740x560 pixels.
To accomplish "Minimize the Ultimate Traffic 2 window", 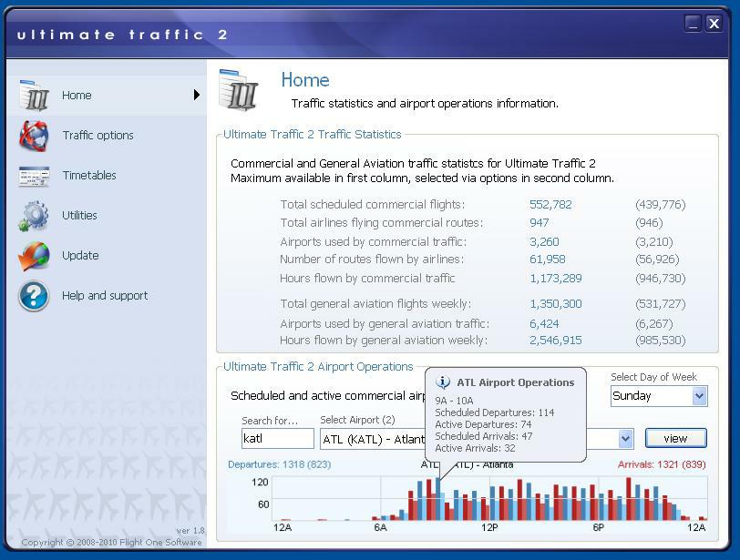I will pos(693,24).
